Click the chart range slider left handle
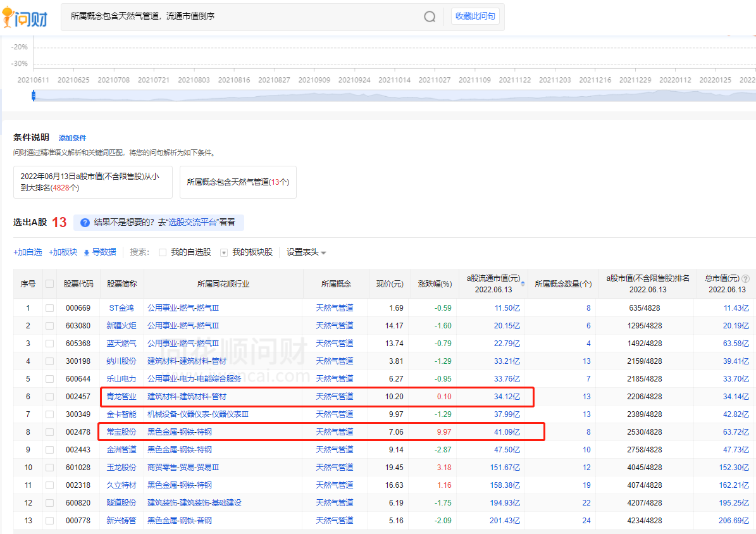This screenshot has height=534, width=756. (34, 96)
